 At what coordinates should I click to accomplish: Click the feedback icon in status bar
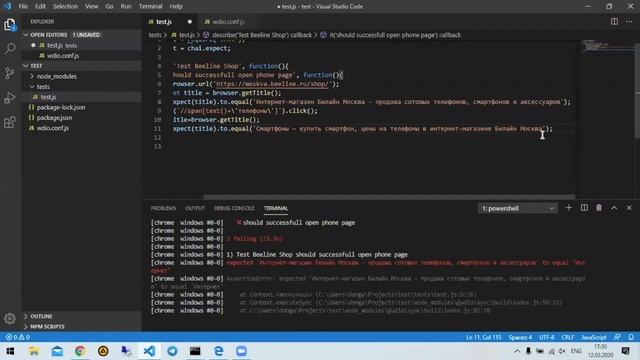[617, 337]
